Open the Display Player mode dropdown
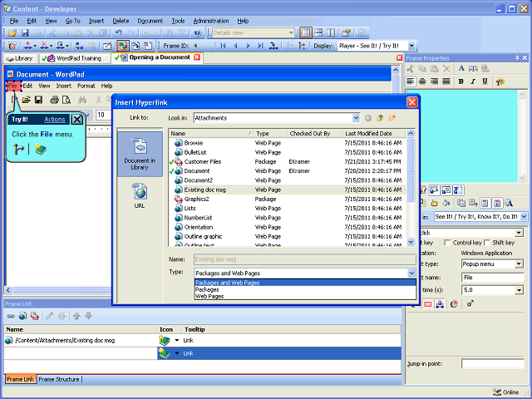The height and width of the screenshot is (399, 532). (x=411, y=46)
